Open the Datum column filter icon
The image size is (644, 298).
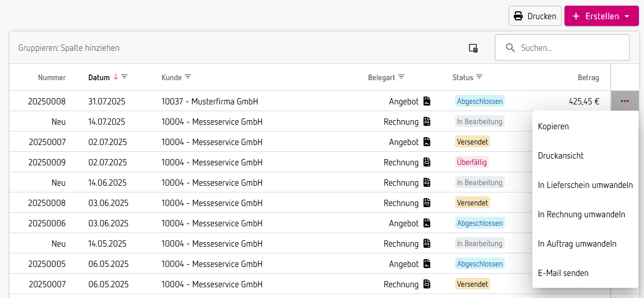(x=125, y=77)
